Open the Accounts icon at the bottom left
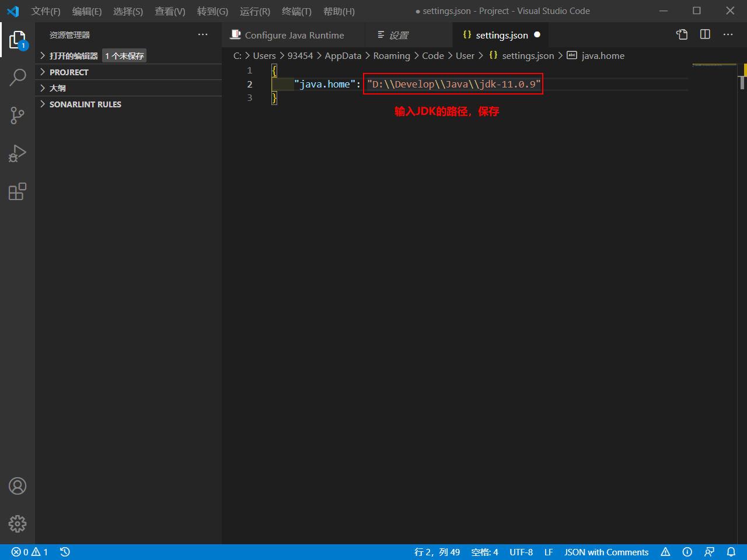 point(18,485)
